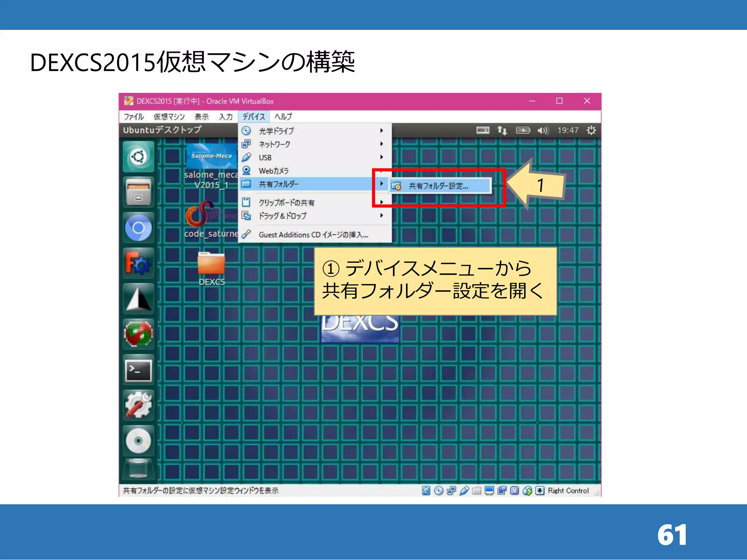Expand the ドラッグ＆ドロップ submenu arrow
The height and width of the screenshot is (560, 747).
tap(382, 215)
